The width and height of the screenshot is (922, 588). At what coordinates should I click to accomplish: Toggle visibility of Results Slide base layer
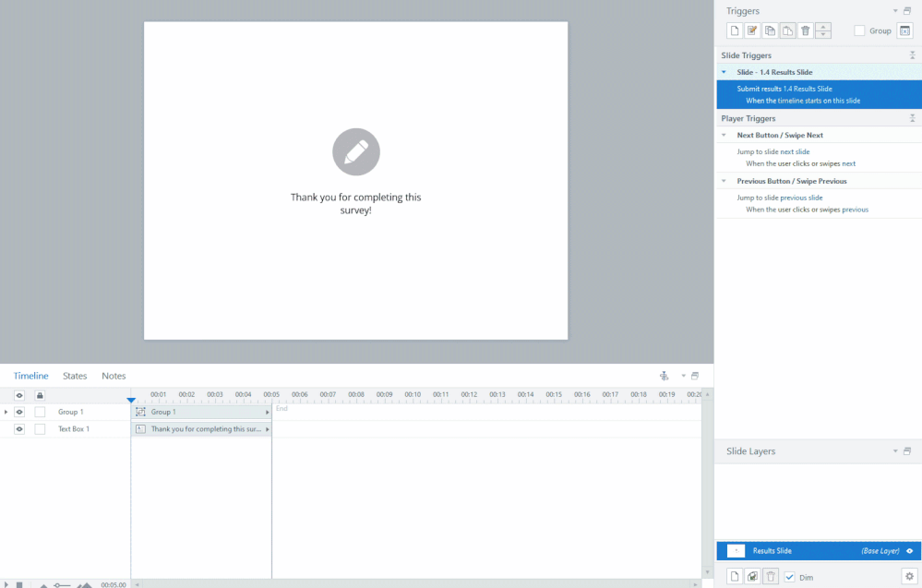[910, 551]
